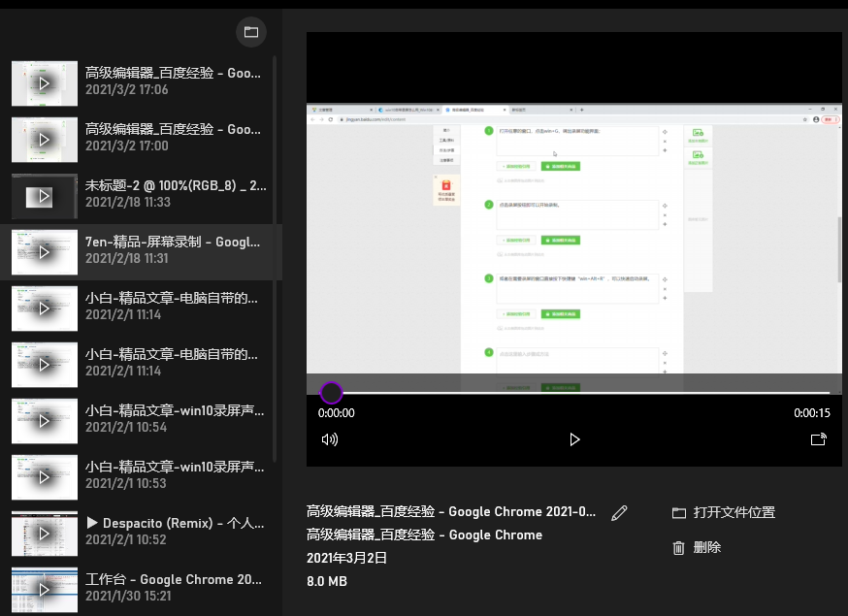Viewport: 848px width, 616px height.
Task: Rename the recording with the pencil icon
Action: pos(619,513)
